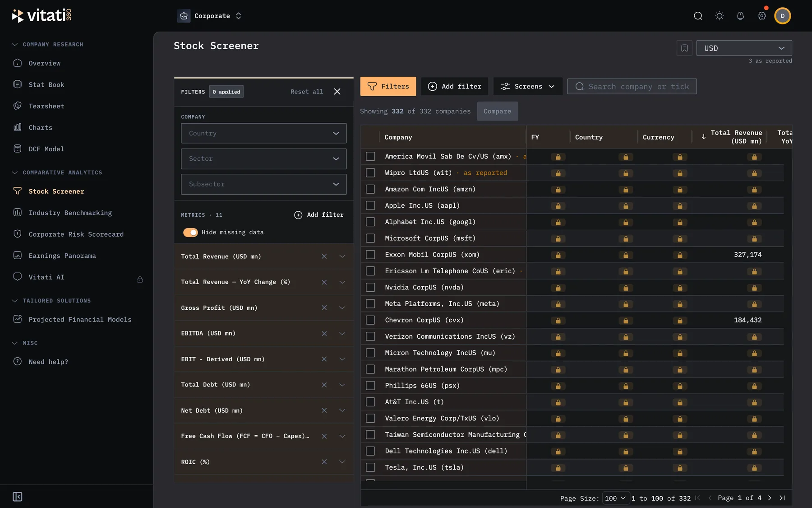Open Earnings Panorama
Screen dimensions: 812x508
click(x=62, y=256)
